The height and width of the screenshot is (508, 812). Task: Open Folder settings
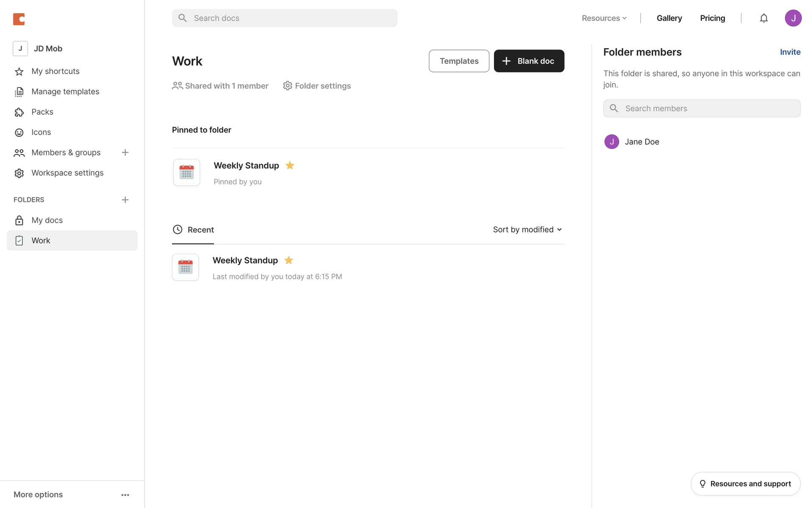pos(317,86)
